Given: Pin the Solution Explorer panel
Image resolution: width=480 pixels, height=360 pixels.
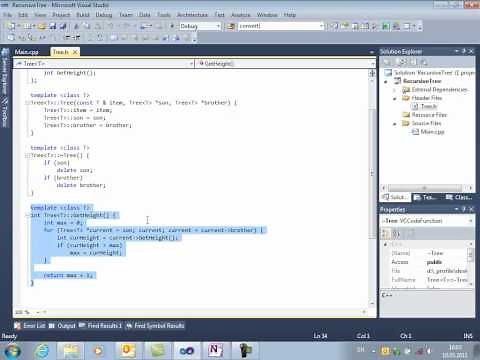Looking at the screenshot, I should (x=464, y=51).
